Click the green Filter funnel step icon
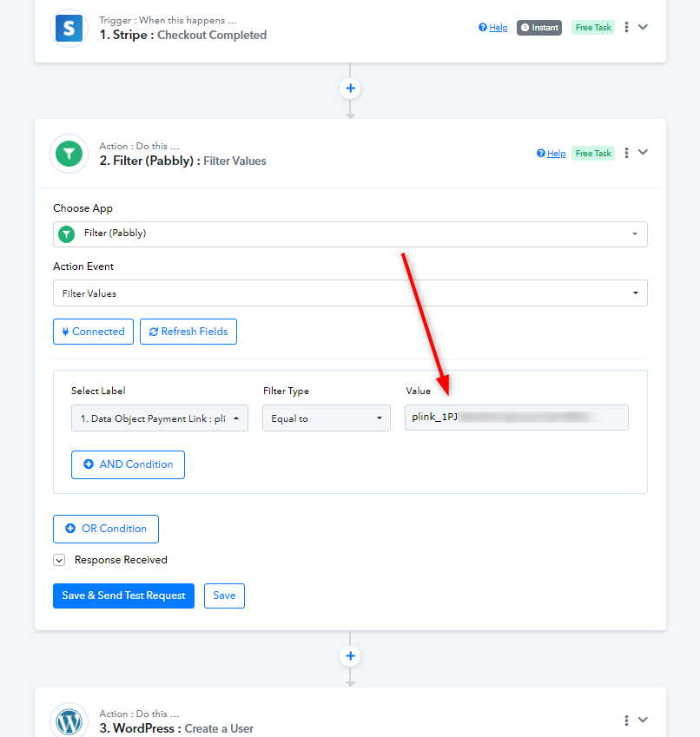Image resolution: width=700 pixels, height=737 pixels. tap(69, 154)
